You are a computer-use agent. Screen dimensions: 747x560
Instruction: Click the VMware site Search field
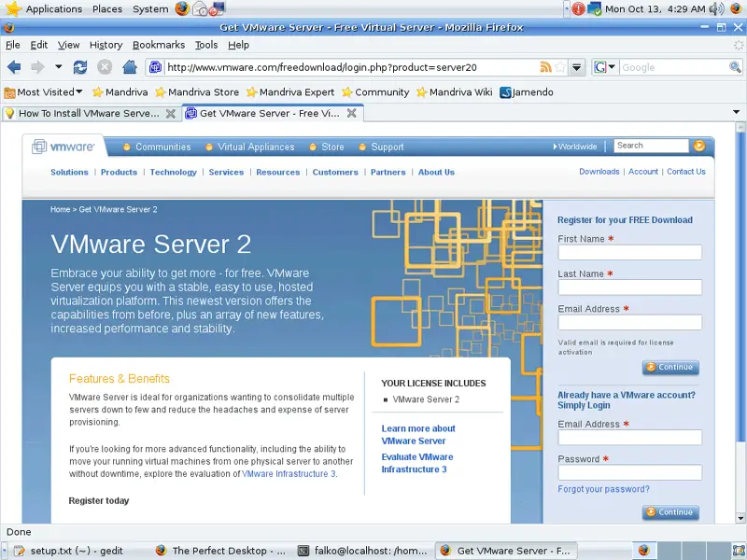[651, 146]
